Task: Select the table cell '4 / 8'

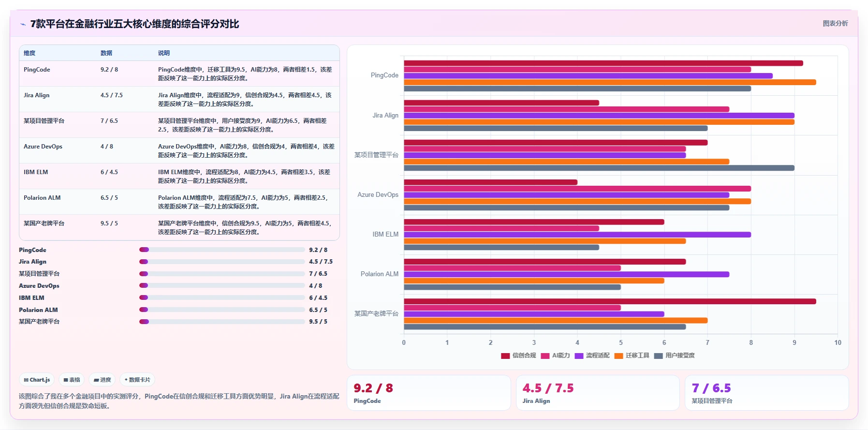Action: (x=107, y=147)
